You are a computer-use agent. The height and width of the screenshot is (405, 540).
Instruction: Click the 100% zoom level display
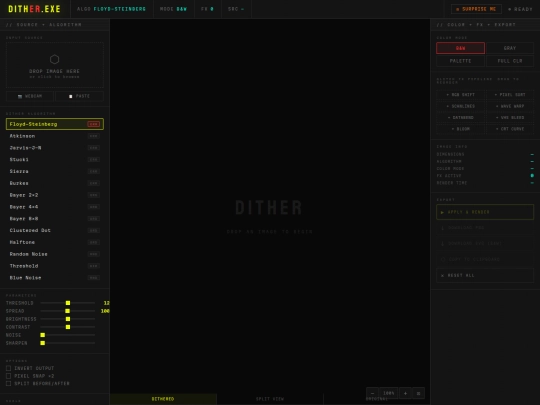coord(388,393)
